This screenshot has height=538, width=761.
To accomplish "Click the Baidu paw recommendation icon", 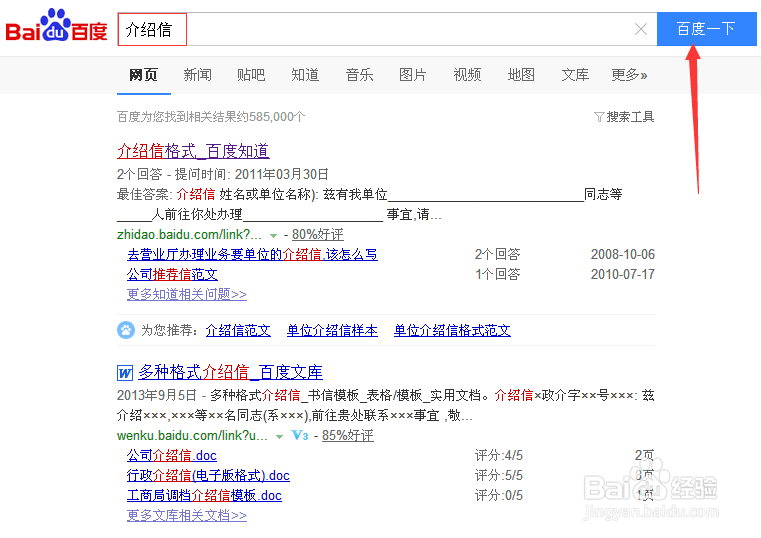I will click(126, 330).
